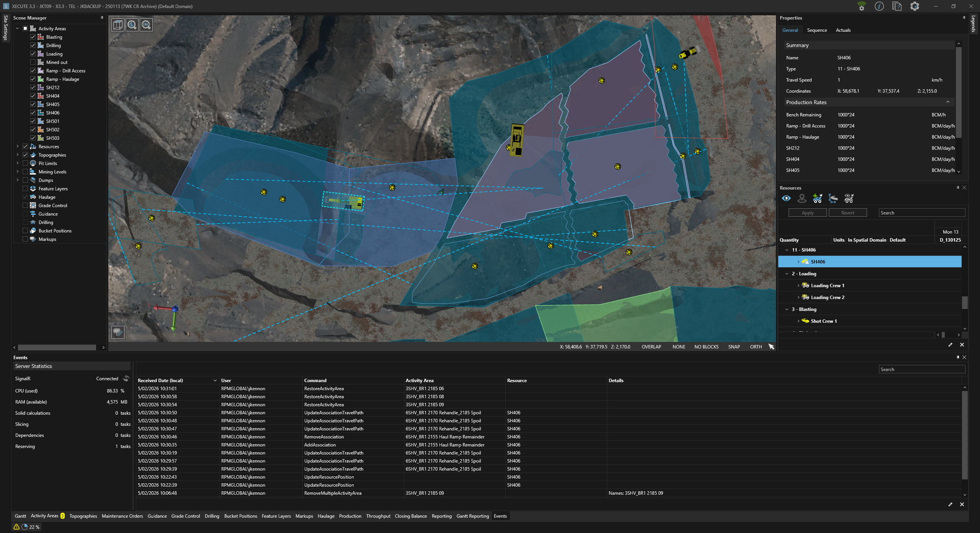The width and height of the screenshot is (980, 533).
Task: Open the info icon in title bar
Action: tap(879, 6)
